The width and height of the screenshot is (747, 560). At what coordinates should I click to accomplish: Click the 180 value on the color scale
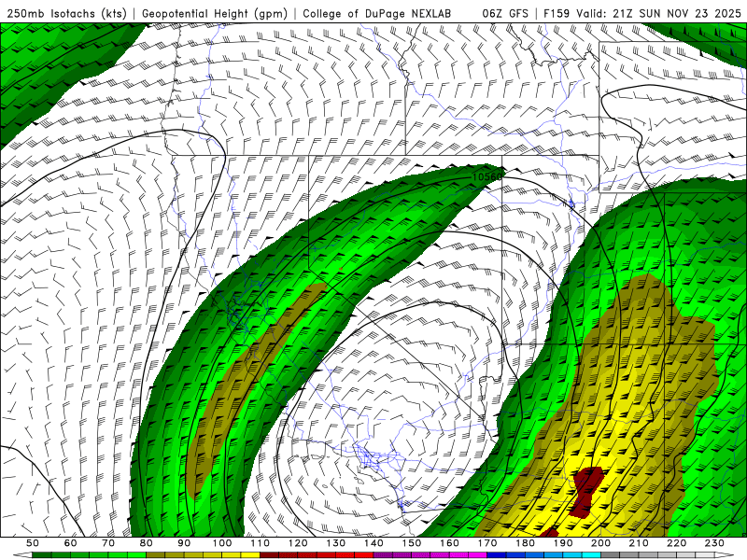pyautogui.click(x=525, y=543)
